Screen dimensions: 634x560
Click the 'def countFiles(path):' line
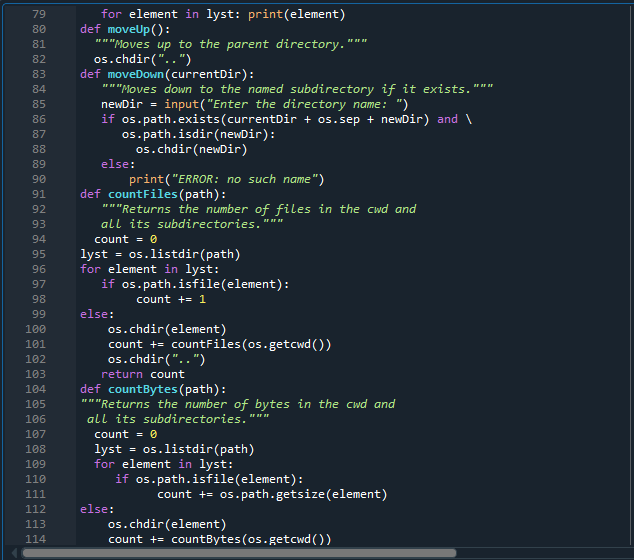point(153,194)
